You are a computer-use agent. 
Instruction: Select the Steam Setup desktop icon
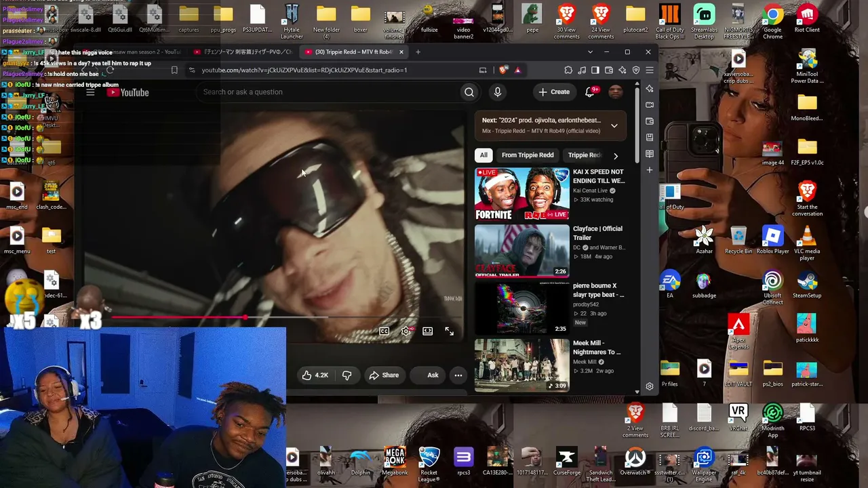807,285
